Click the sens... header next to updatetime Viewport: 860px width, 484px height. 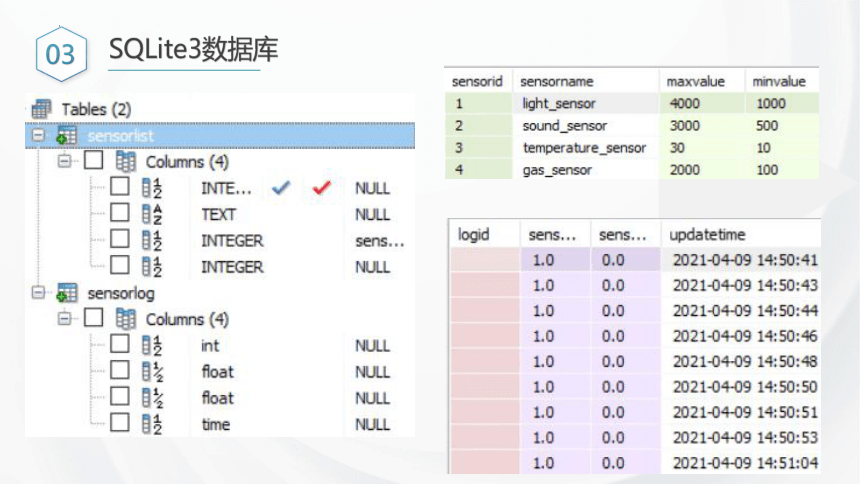click(626, 234)
